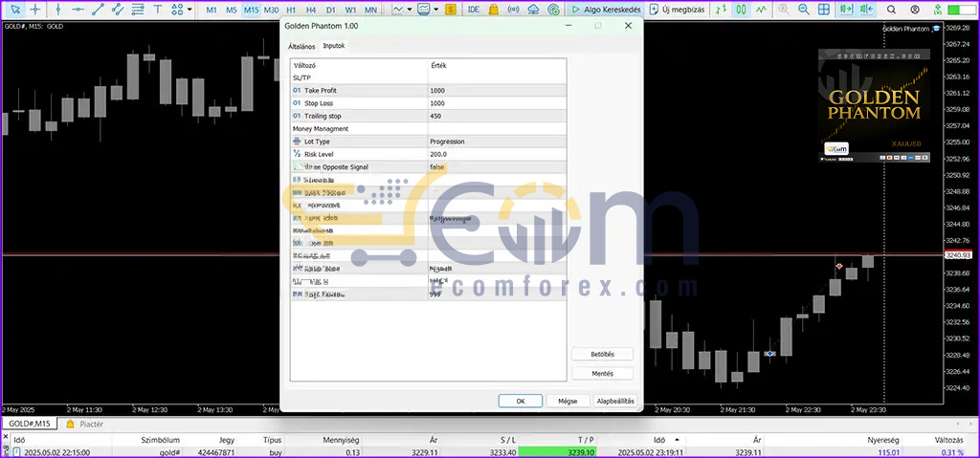
Task: Zoom out on the chart
Action: 804,10
